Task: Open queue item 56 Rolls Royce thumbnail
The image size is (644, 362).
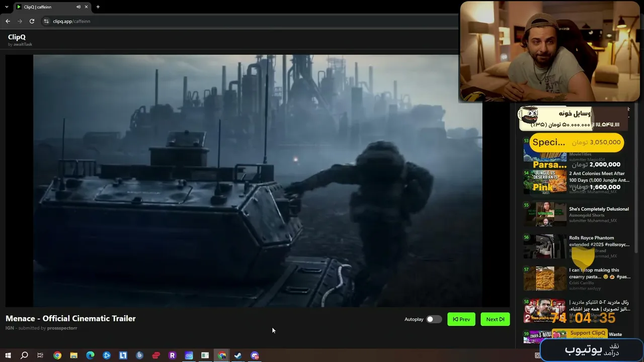Action: 545,246
